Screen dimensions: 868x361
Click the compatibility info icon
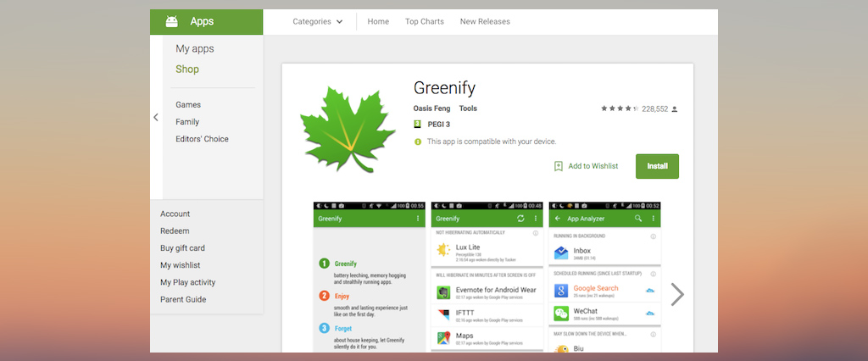[x=418, y=142]
